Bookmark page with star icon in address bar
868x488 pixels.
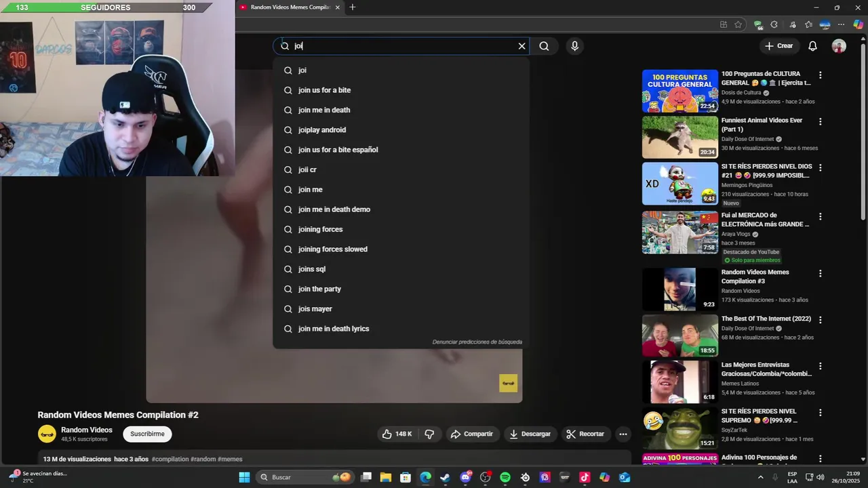[x=738, y=24]
